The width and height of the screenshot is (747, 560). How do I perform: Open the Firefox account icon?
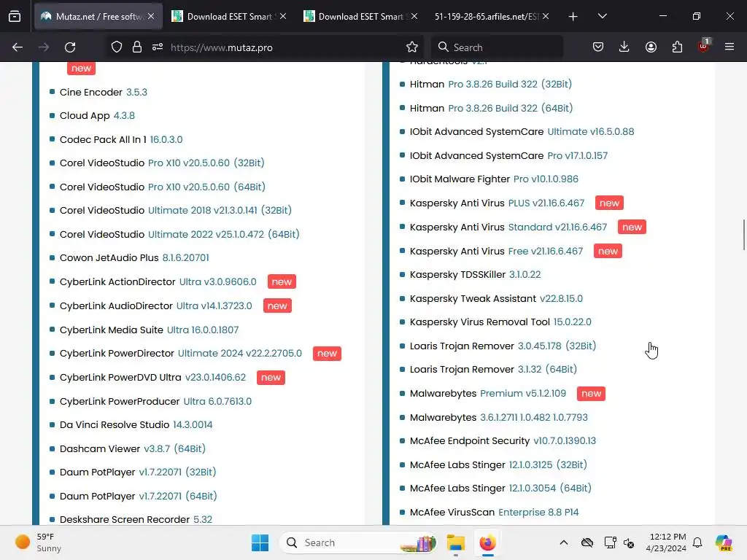coord(651,47)
